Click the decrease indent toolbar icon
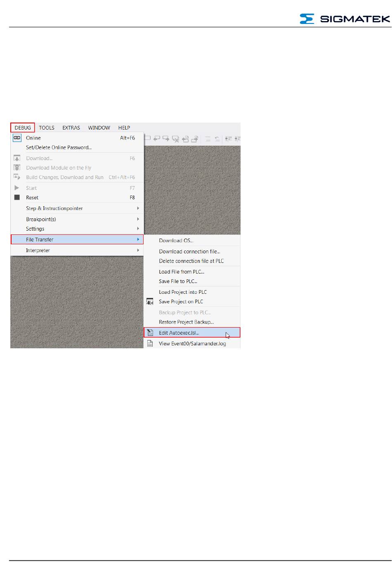 click(228, 139)
